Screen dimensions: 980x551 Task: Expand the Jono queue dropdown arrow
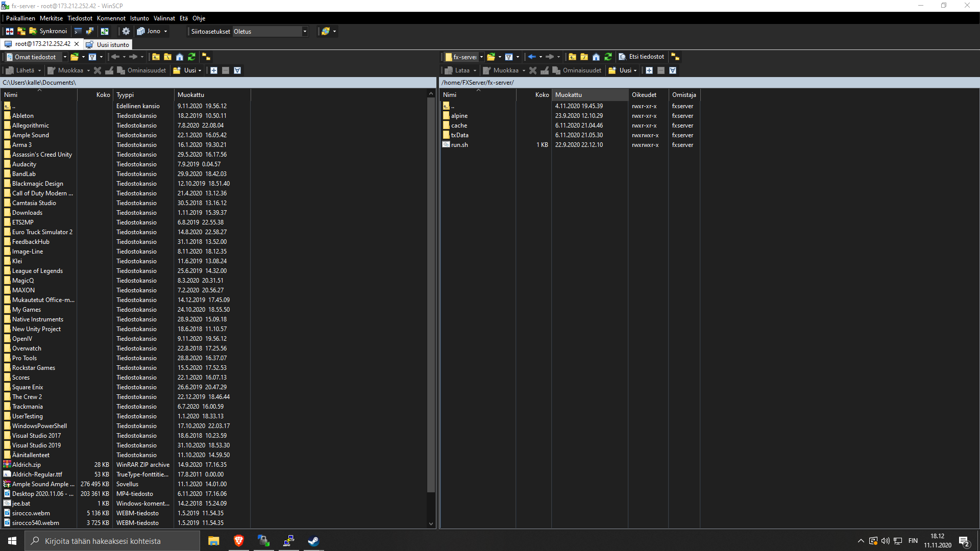[x=165, y=32]
